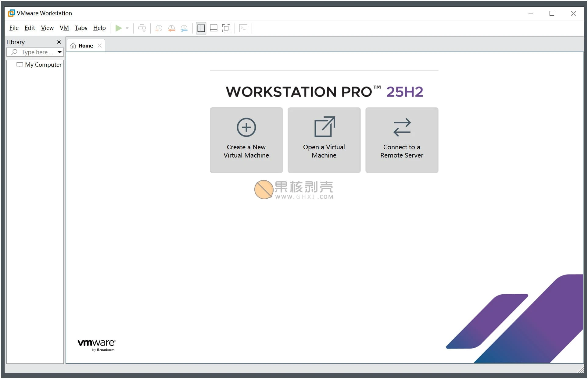Screen dimensions: 588x379
Task: Enter full screen mode
Action: pyautogui.click(x=226, y=28)
